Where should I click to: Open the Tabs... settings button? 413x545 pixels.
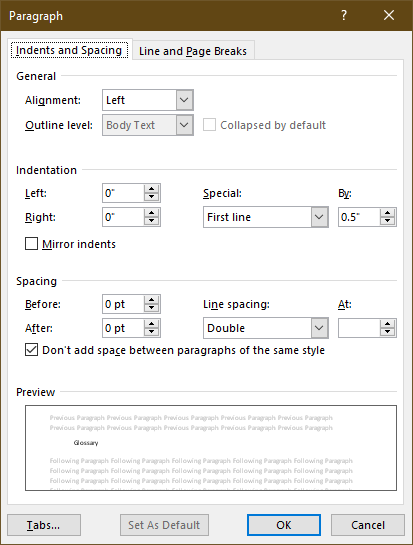[x=44, y=525]
